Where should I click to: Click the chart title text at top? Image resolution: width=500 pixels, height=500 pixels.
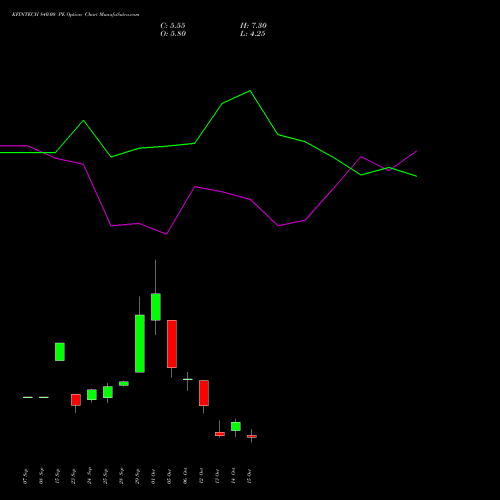[x=75, y=15]
